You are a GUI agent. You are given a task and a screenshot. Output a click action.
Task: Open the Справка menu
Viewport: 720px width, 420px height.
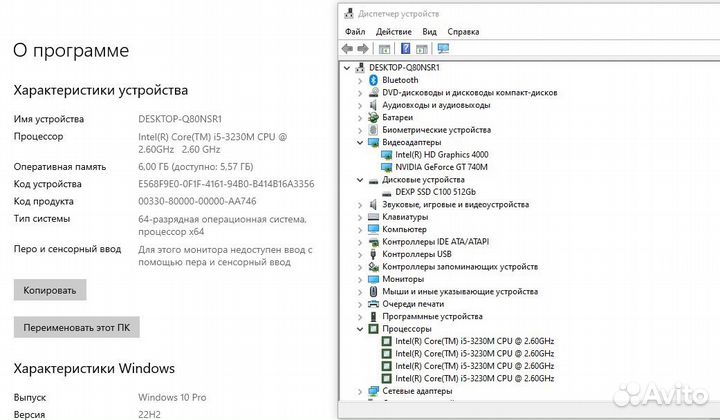(x=463, y=32)
